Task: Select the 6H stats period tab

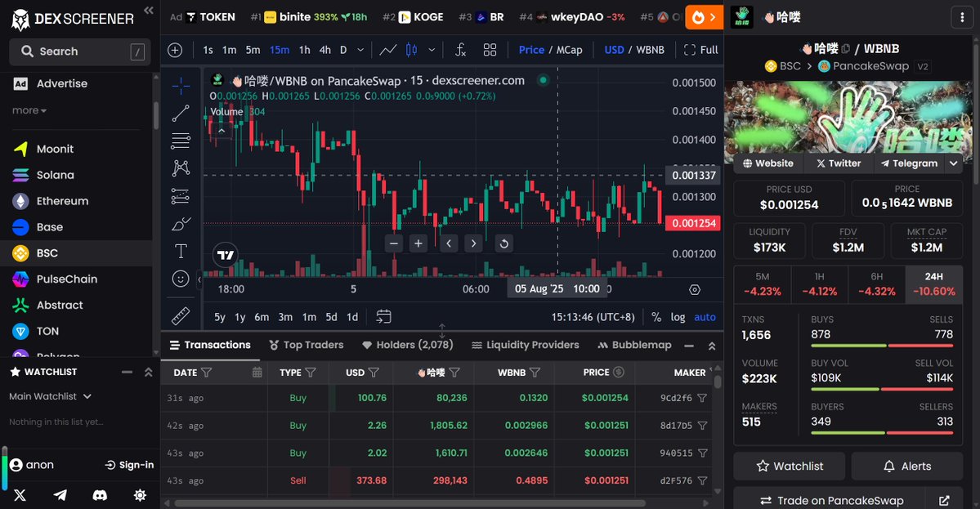Action: pos(876,284)
